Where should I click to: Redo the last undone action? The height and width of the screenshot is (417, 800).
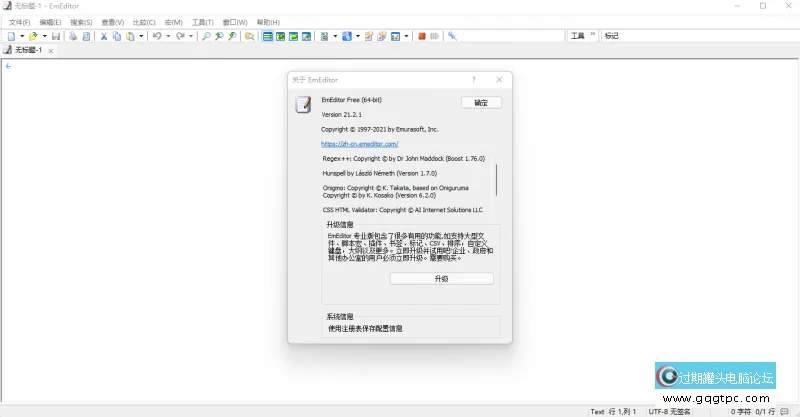180,36
